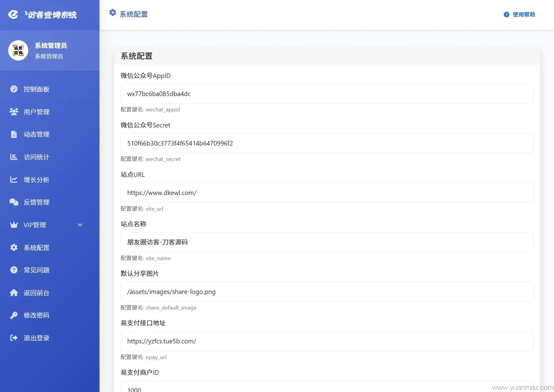Click the logo icon in the sidebar header
This screenshot has width=554, height=392.
(13, 14)
